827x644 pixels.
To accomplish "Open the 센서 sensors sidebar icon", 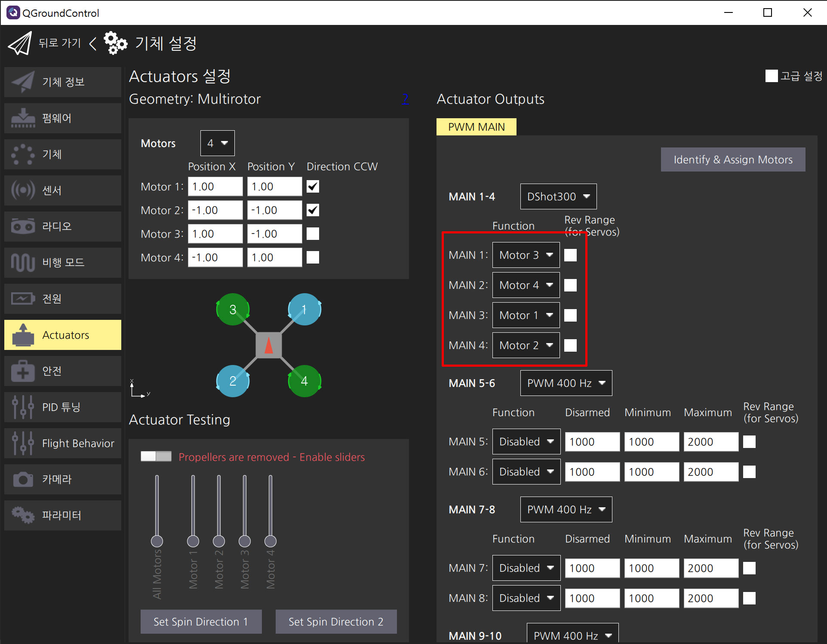I will coord(23,190).
